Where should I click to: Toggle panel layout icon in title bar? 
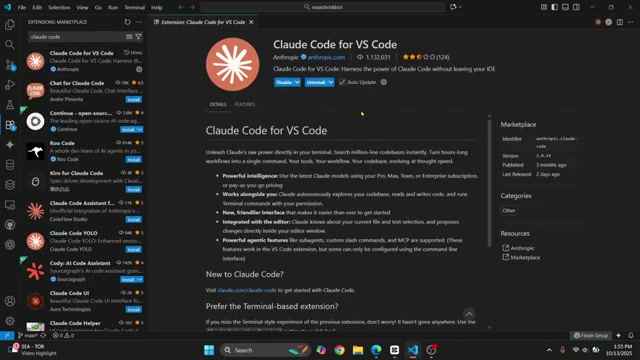tap(565, 7)
